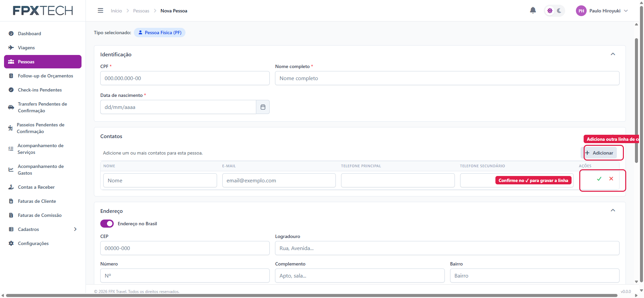The height and width of the screenshot is (298, 644).
Task: Click the Faturas de Cliente document icon
Action: (11, 201)
